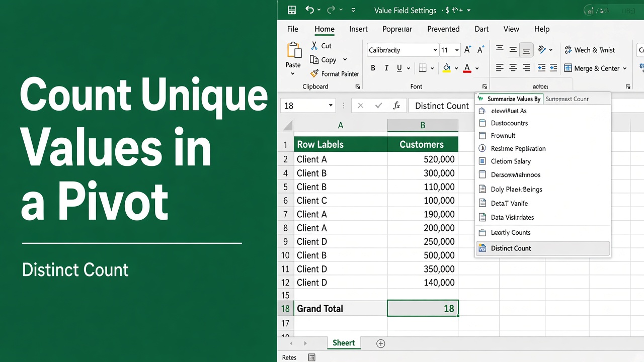Set middle vertical alignment

[x=513, y=49]
